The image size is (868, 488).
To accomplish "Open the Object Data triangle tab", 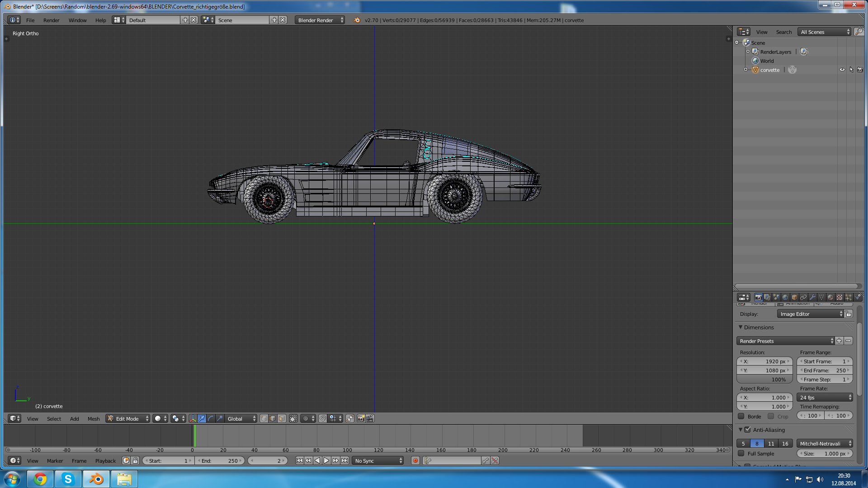I will (x=821, y=297).
